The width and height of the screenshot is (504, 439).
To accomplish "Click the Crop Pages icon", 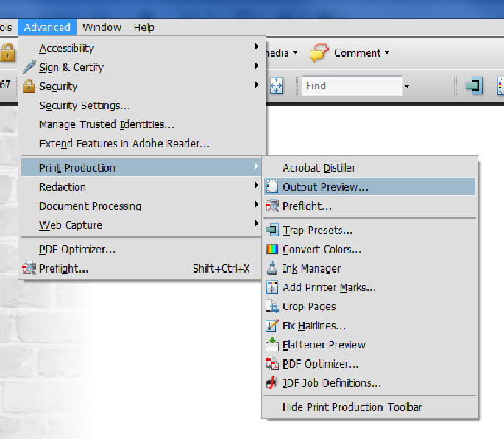I will coord(272,306).
